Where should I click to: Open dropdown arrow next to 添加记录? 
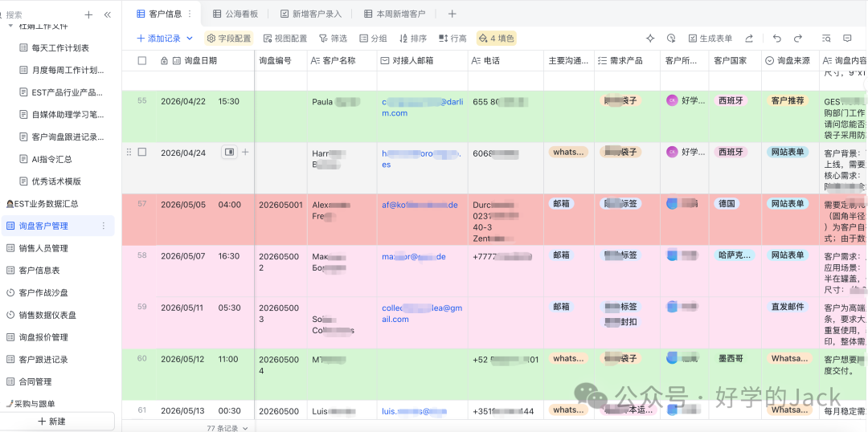(190, 39)
